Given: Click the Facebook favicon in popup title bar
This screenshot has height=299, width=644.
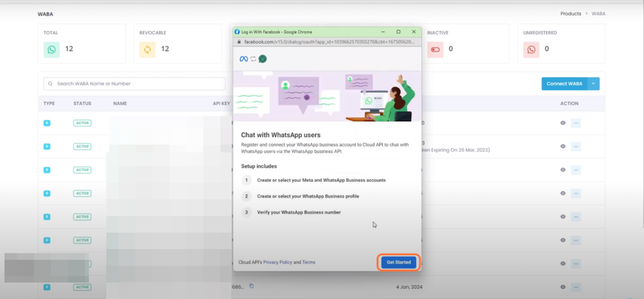Looking at the screenshot, I should click(237, 32).
